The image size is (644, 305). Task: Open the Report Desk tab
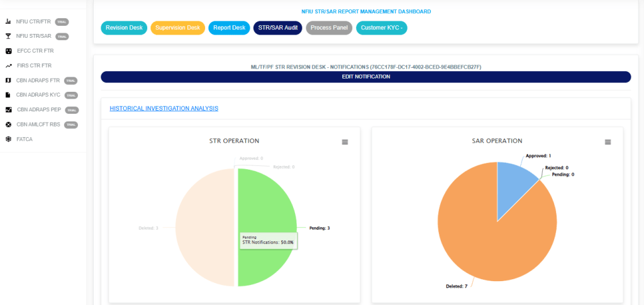(x=229, y=28)
